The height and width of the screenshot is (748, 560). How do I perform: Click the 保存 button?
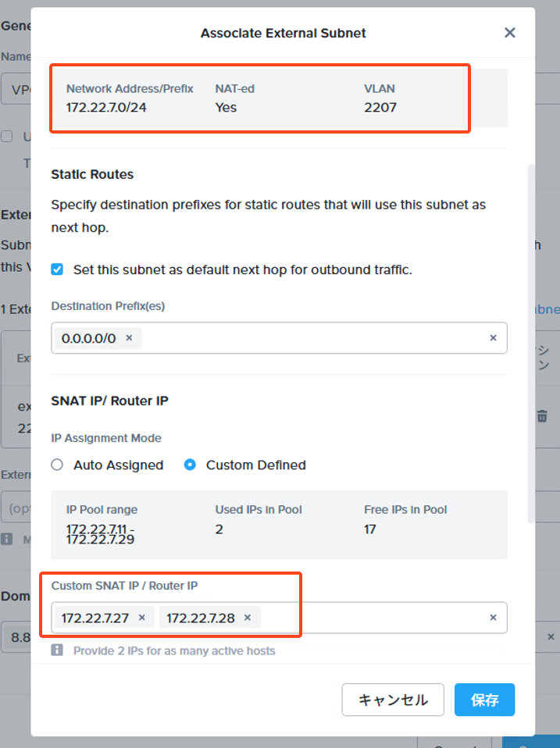pos(484,700)
